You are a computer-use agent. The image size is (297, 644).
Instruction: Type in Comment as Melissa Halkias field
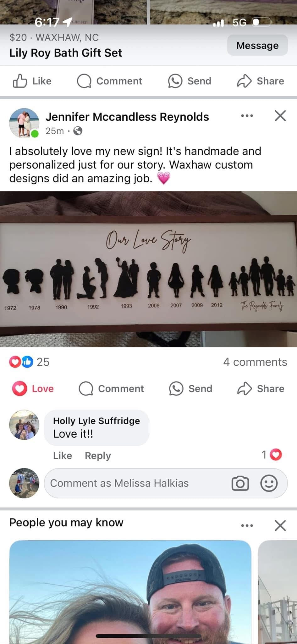tap(135, 483)
